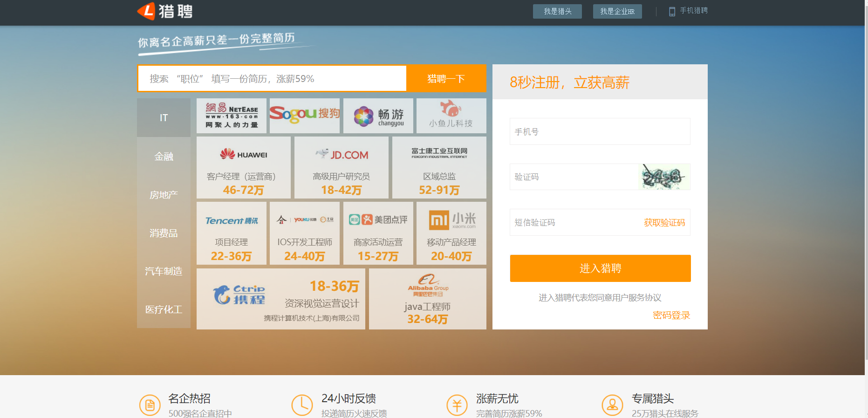
Task: Open the 高级用户研究员 job title
Action: [x=342, y=177]
